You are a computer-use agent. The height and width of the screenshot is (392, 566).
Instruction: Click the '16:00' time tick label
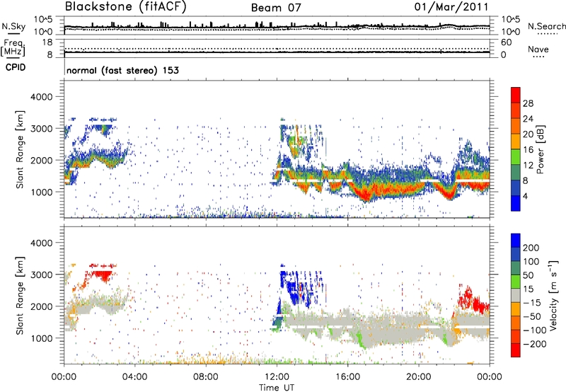point(347,377)
